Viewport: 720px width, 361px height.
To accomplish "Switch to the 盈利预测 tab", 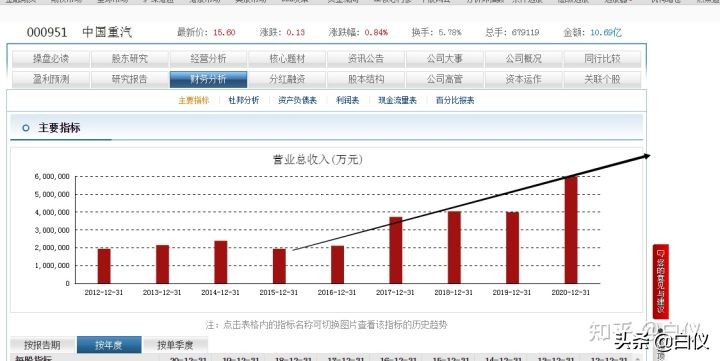I will pos(51,79).
